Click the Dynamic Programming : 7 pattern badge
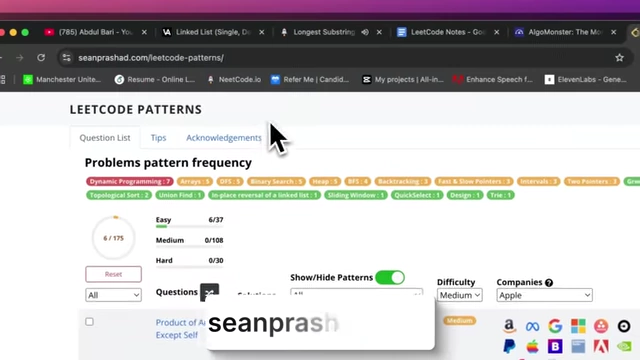Viewport: 640px width, 360px height. [130, 181]
